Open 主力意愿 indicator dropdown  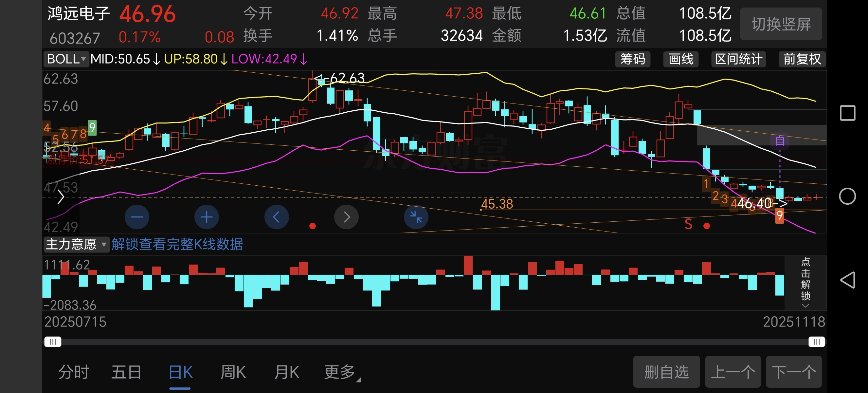tap(76, 244)
